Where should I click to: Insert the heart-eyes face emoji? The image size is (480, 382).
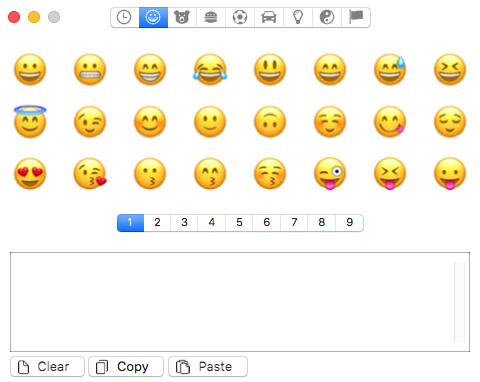coord(30,174)
